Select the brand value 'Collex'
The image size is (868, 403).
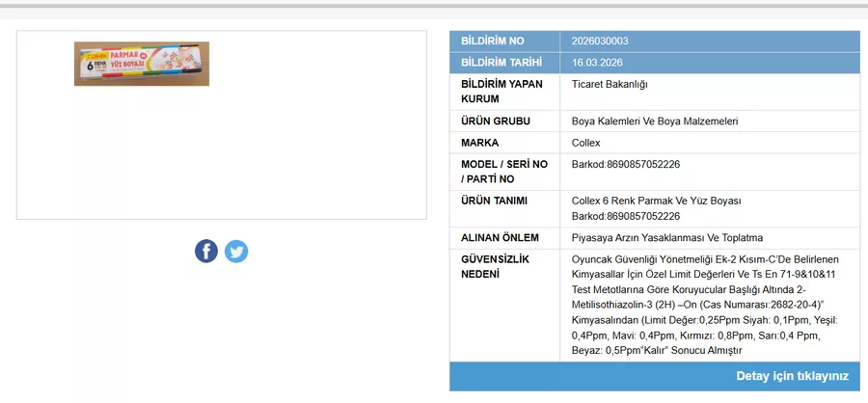tap(586, 143)
